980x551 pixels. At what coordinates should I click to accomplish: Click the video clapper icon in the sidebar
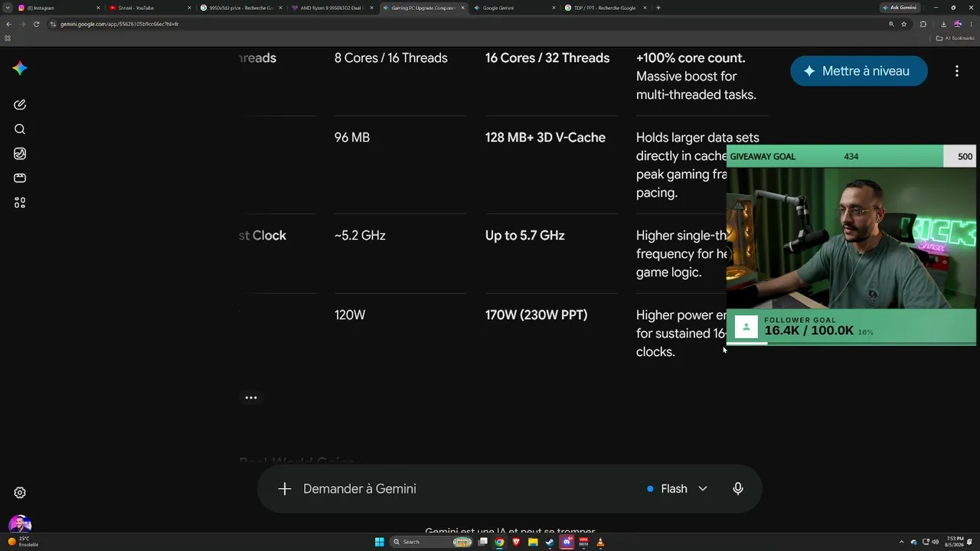(x=20, y=178)
